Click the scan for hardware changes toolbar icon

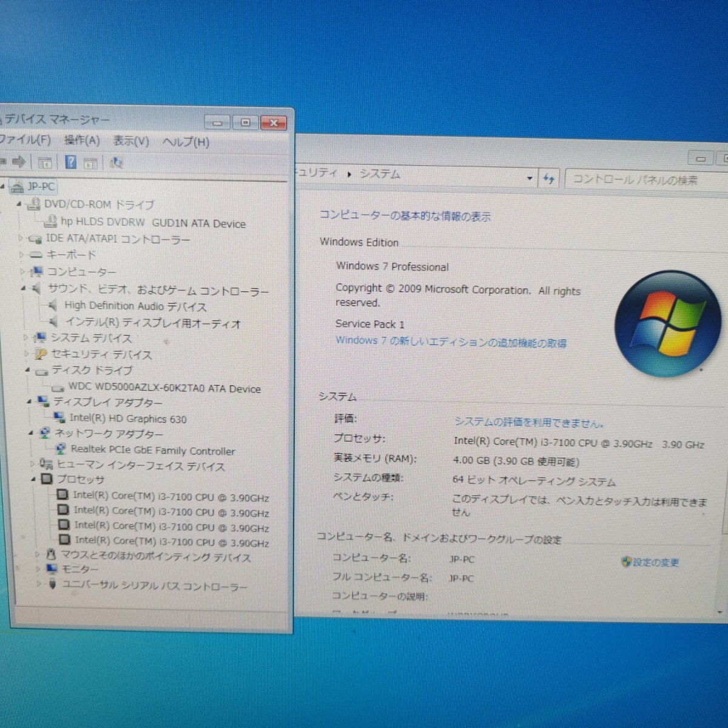pyautogui.click(x=116, y=163)
